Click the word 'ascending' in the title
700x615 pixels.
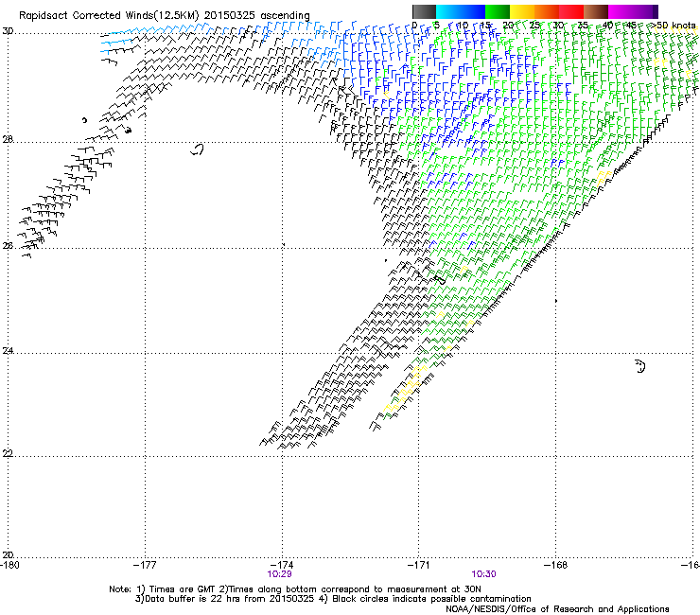pyautogui.click(x=285, y=16)
